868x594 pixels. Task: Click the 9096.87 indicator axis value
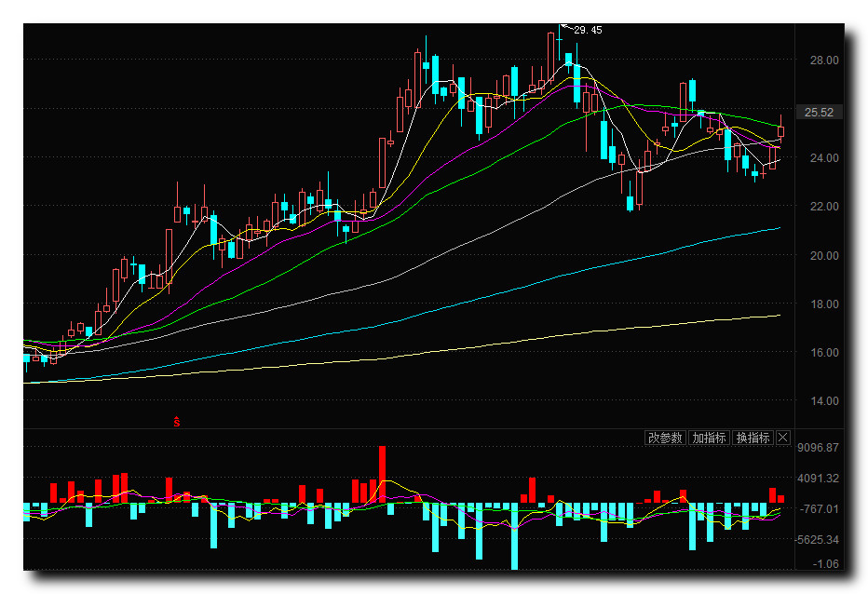tap(819, 447)
